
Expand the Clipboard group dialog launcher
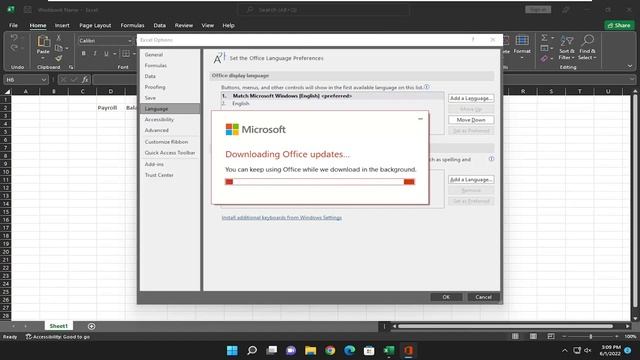(71, 67)
